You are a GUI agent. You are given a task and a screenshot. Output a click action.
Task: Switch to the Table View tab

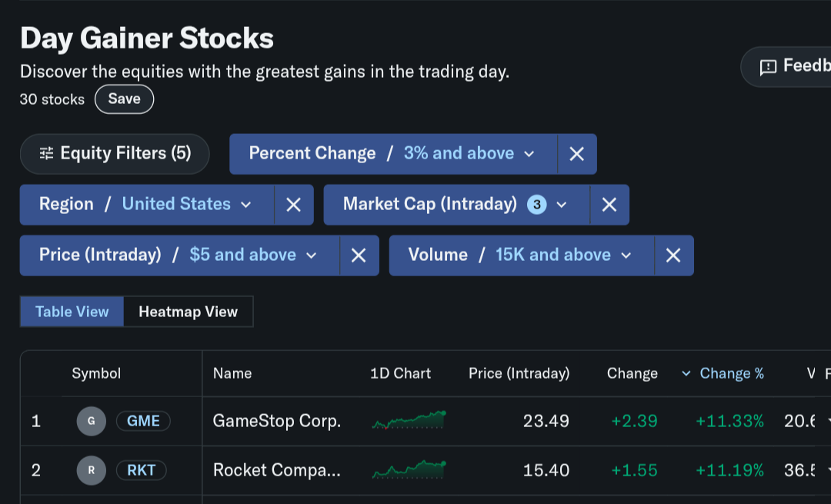click(x=72, y=312)
